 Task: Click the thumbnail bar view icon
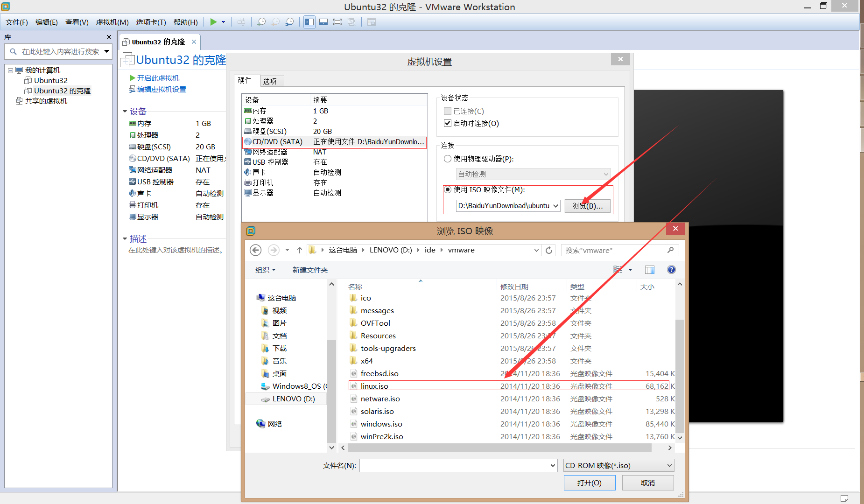[323, 22]
